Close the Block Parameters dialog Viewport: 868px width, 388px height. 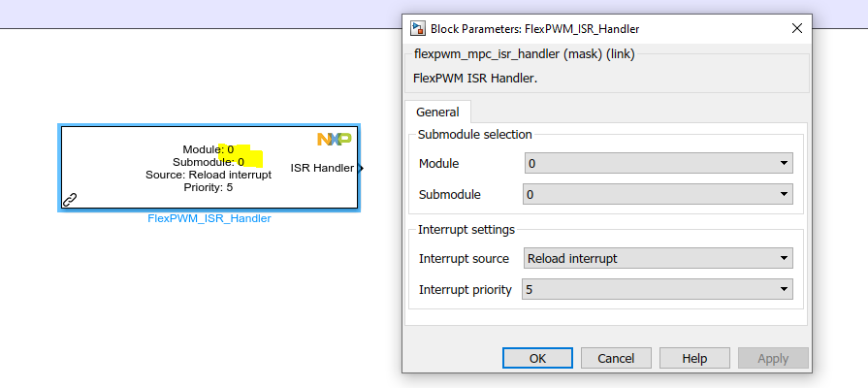coord(797,29)
